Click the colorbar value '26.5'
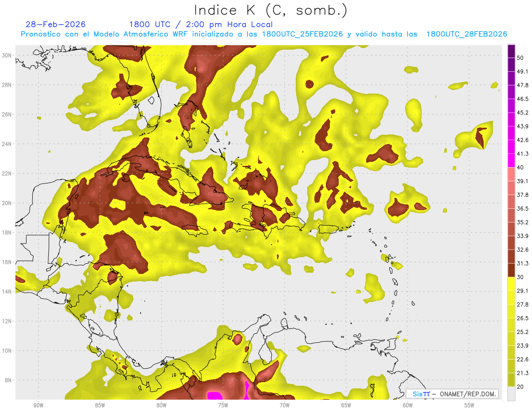Viewport: 532px width, 411px height. (x=523, y=318)
